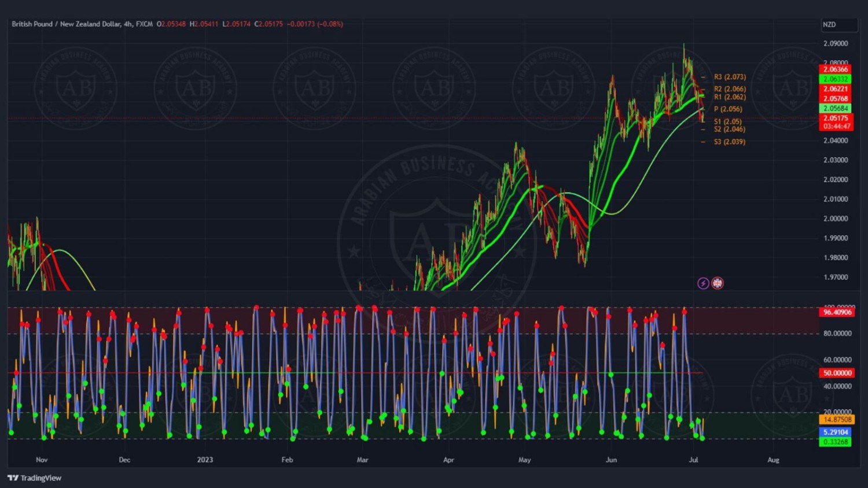This screenshot has height=488, width=868.
Task: Click the red 2.06366 price tag
Action: pos(836,69)
